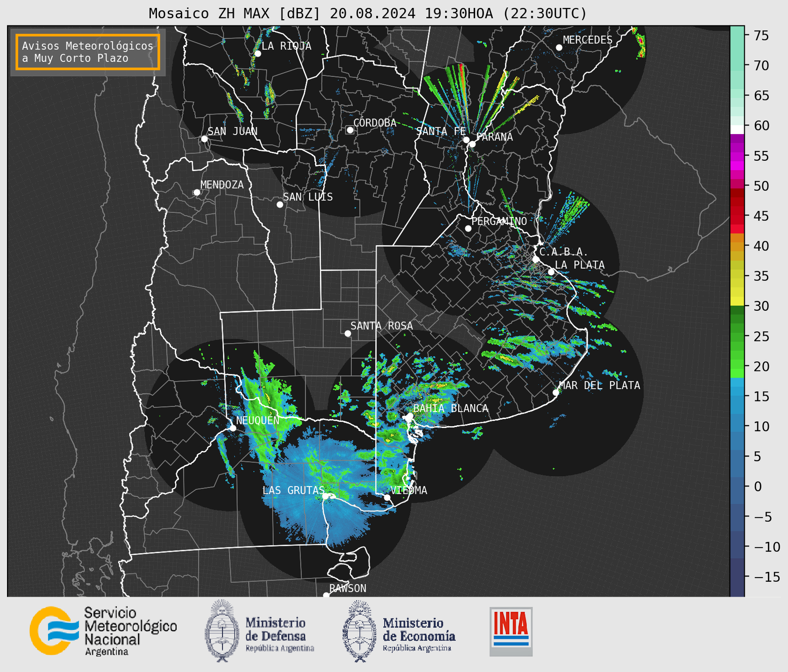Click the 60 dBZ white color band
This screenshot has height=672, width=788.
click(737, 129)
